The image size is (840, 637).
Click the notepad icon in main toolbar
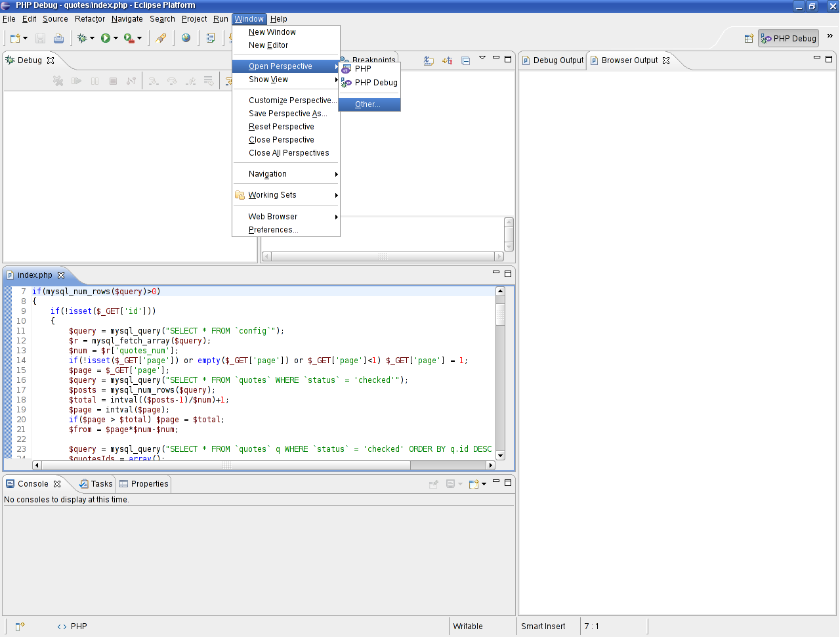click(211, 38)
